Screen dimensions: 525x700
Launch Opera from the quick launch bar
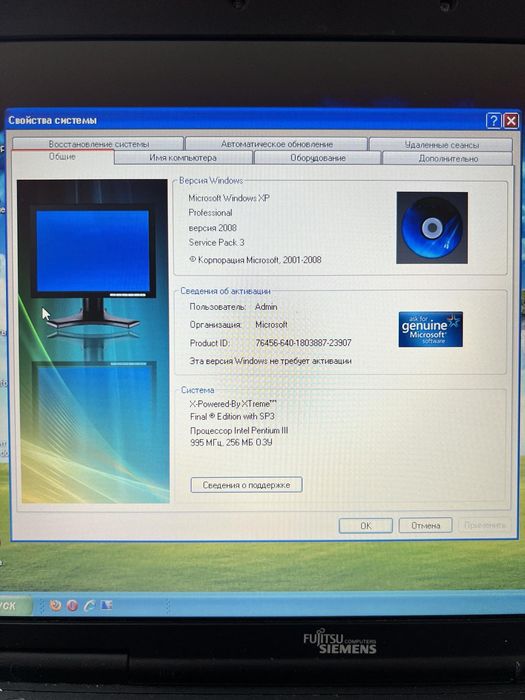point(72,605)
